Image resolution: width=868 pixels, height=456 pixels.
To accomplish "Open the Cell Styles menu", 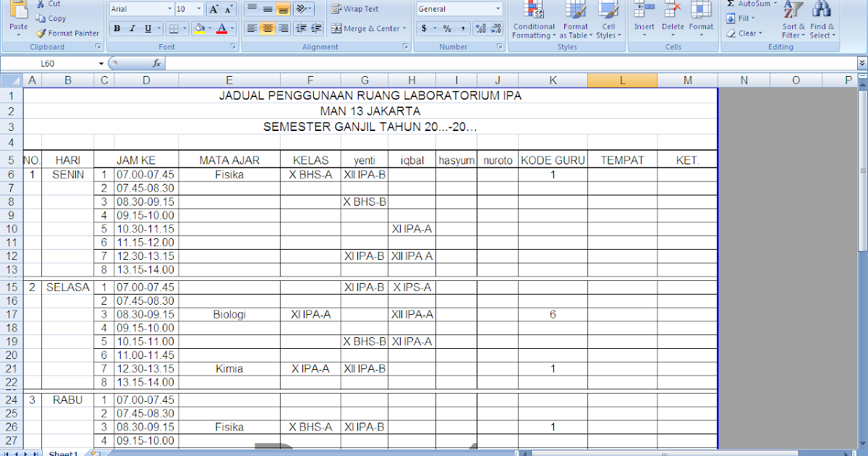I will point(608,22).
